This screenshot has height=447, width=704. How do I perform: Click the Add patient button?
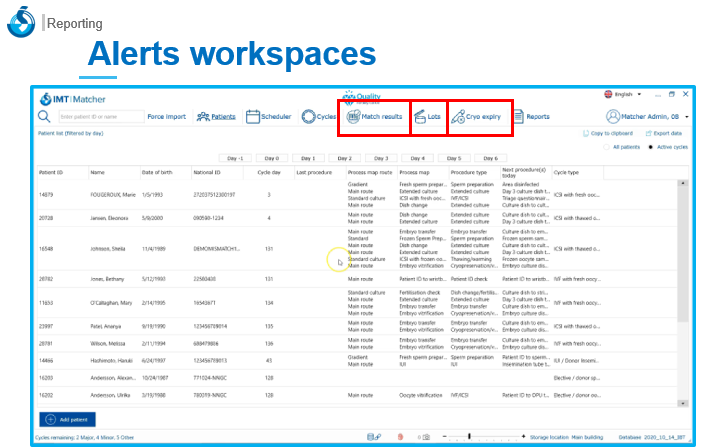(69, 419)
